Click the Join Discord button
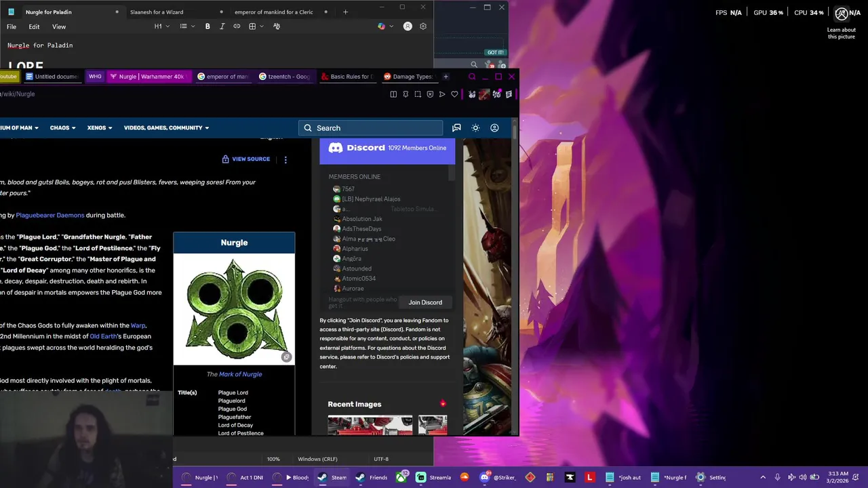Viewport: 868px width, 488px height. [x=425, y=302]
